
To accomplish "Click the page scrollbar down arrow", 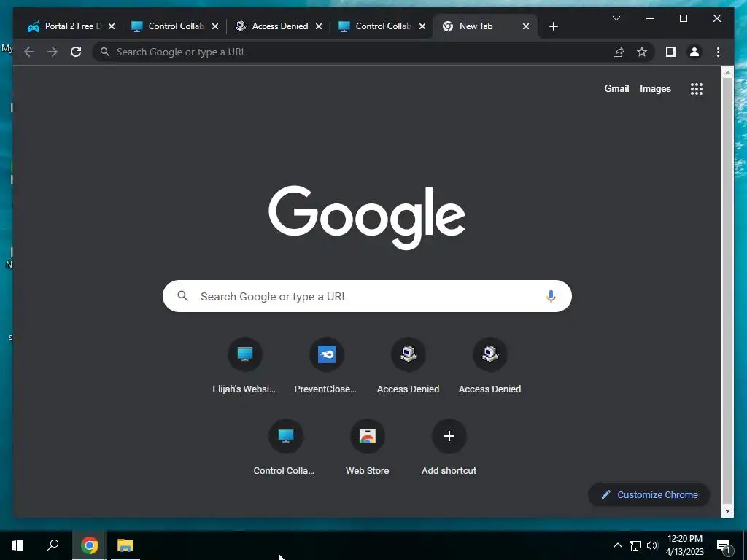I will click(x=727, y=511).
